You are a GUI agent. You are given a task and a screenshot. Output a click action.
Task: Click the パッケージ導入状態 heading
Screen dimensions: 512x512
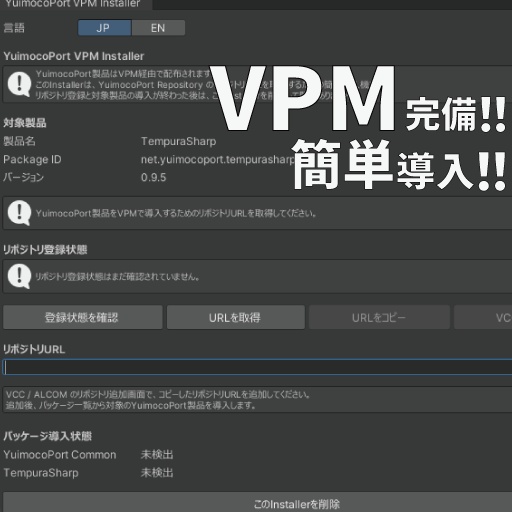47,436
